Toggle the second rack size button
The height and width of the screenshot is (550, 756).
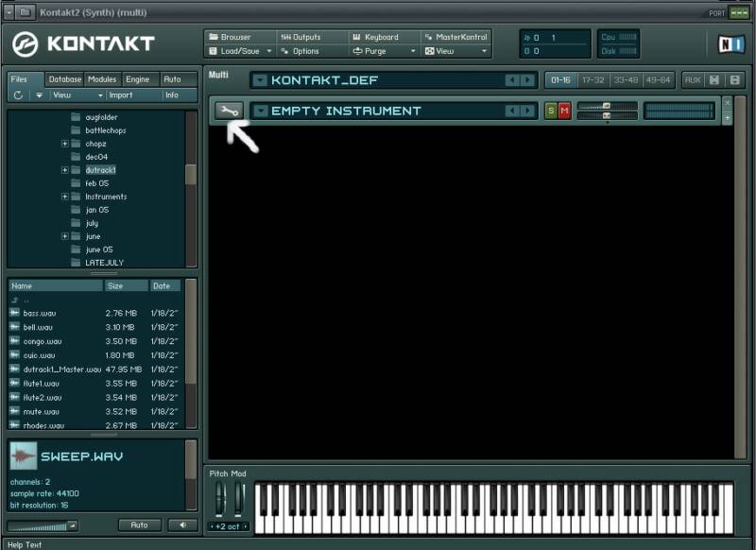735,80
